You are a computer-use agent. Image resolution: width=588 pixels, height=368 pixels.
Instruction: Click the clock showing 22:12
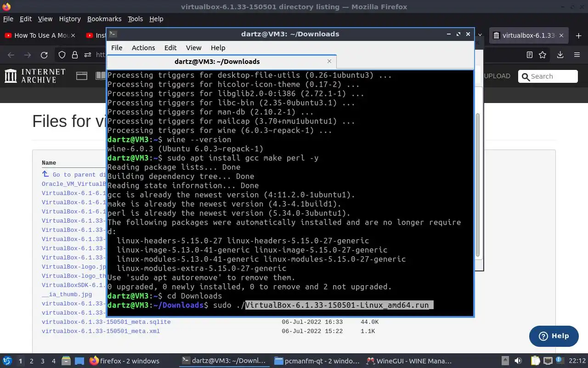click(x=577, y=361)
